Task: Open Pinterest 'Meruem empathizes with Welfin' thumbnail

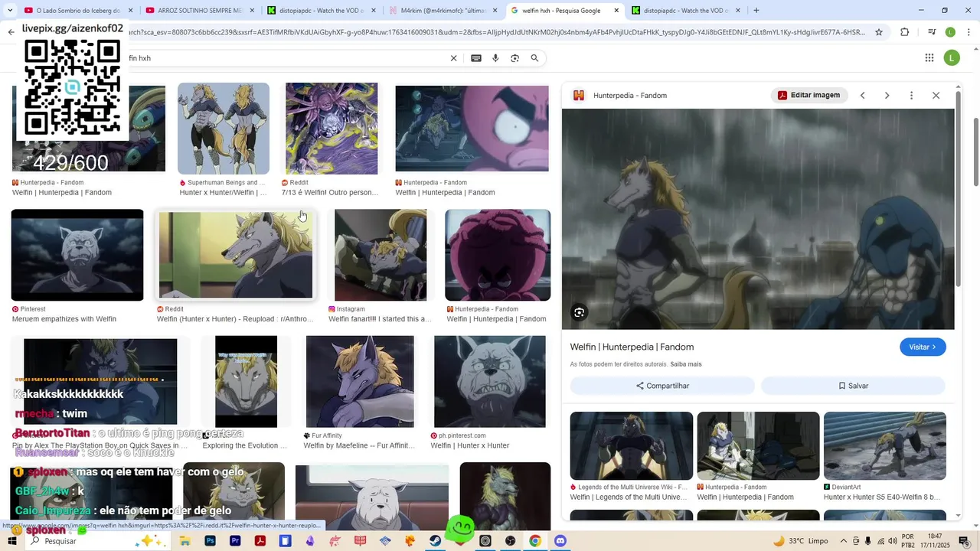Action: (x=77, y=255)
